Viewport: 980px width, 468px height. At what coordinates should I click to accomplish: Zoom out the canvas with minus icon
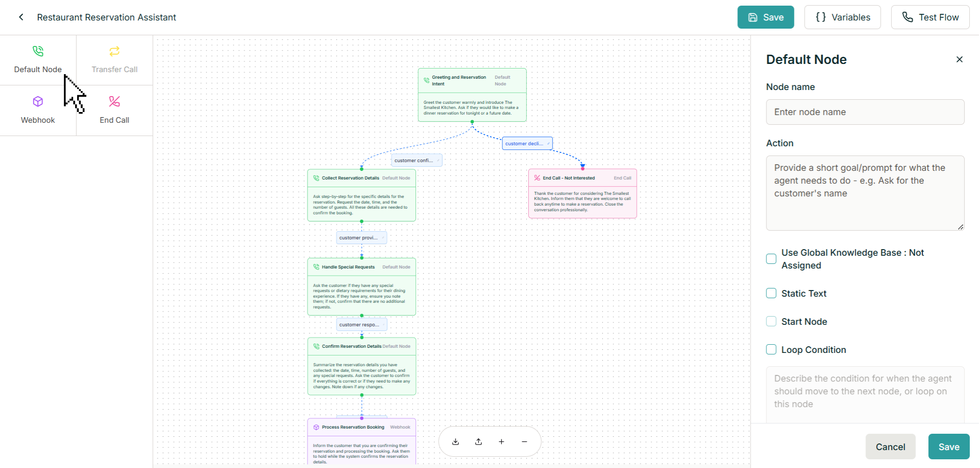coord(524,441)
